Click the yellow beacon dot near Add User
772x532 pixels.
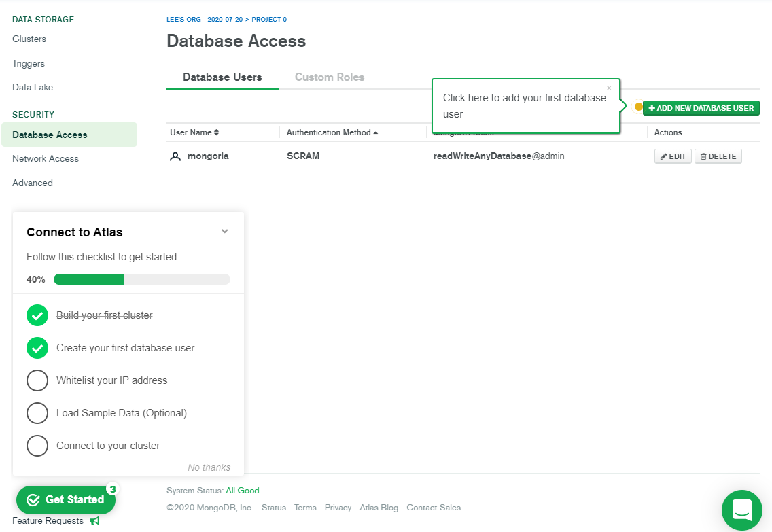[638, 107]
